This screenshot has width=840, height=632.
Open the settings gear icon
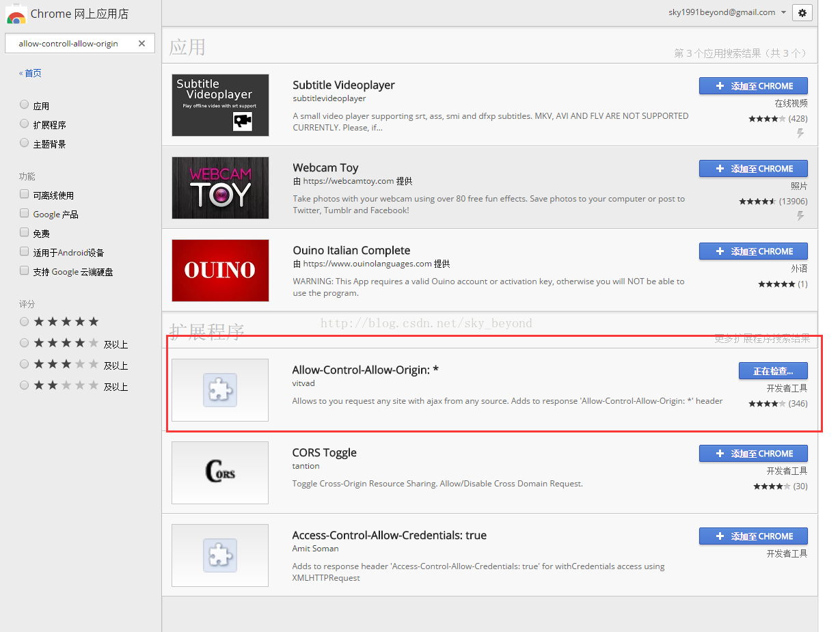(x=802, y=12)
